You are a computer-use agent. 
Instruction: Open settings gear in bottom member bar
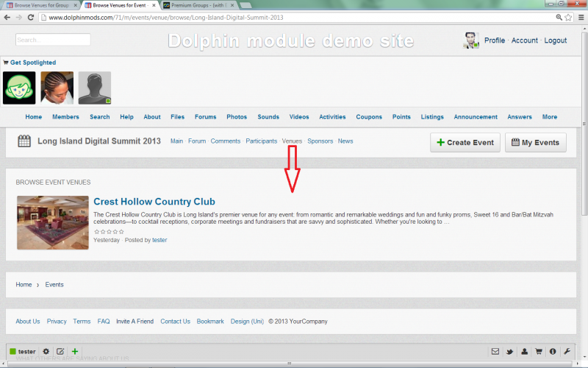pos(46,352)
